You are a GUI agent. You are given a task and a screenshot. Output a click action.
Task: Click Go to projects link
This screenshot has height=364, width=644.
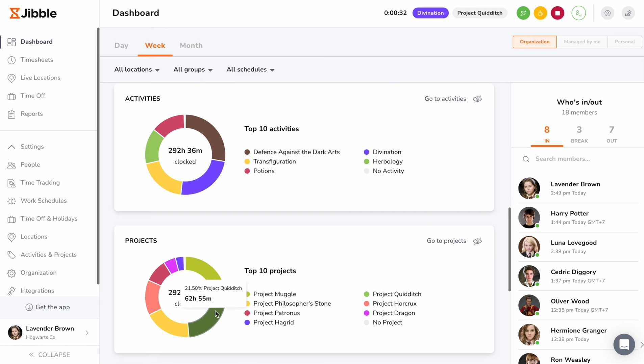coord(446,241)
